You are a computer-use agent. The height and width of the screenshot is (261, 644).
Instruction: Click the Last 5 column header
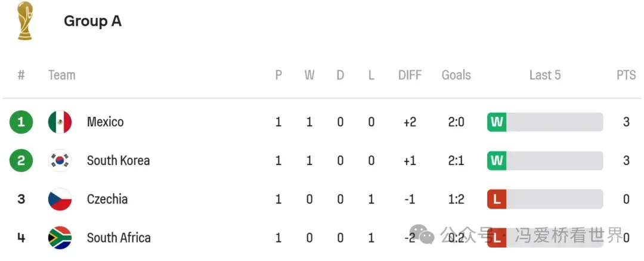pos(545,75)
